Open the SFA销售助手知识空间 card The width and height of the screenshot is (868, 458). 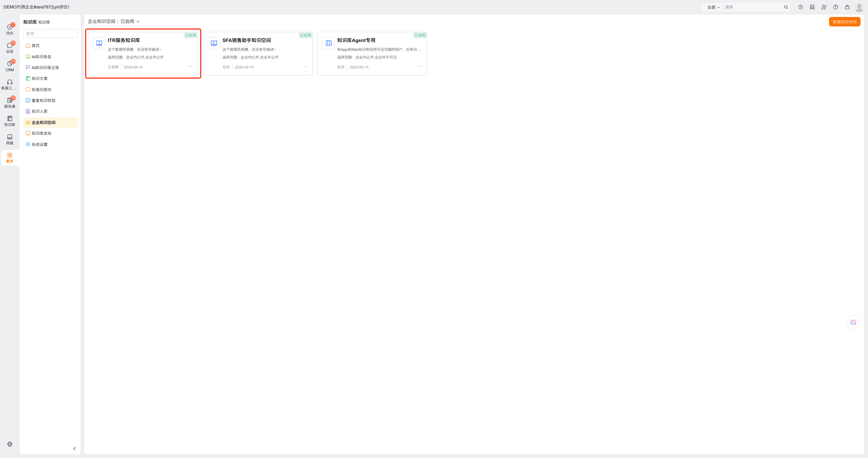coord(246,40)
